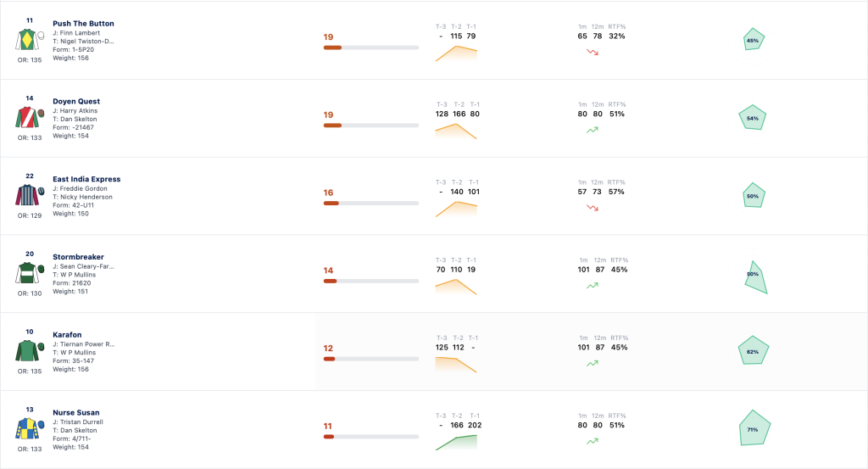This screenshot has height=469, width=868.
Task: Click Doyen Quest red and green silks icon
Action: pyautogui.click(x=30, y=117)
